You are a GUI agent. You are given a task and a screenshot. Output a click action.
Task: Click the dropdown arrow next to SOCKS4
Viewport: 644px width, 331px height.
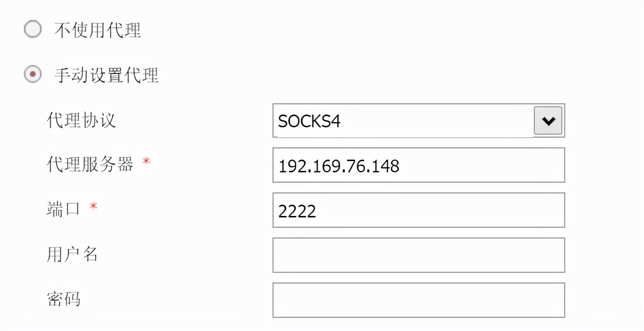548,120
